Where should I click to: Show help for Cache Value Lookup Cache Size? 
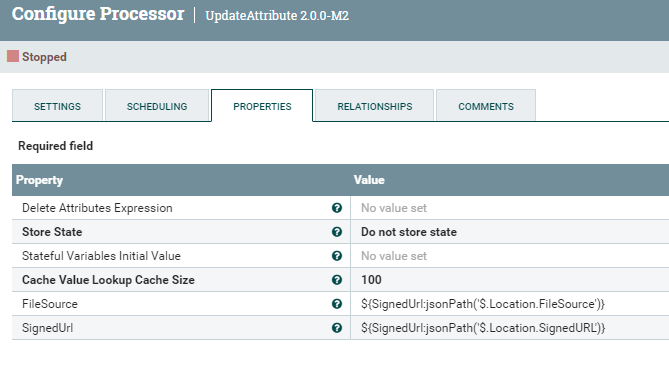click(x=337, y=280)
